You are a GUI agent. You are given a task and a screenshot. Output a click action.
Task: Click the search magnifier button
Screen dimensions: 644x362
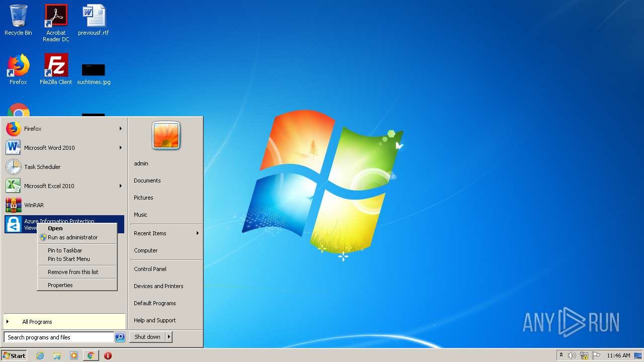click(x=120, y=337)
